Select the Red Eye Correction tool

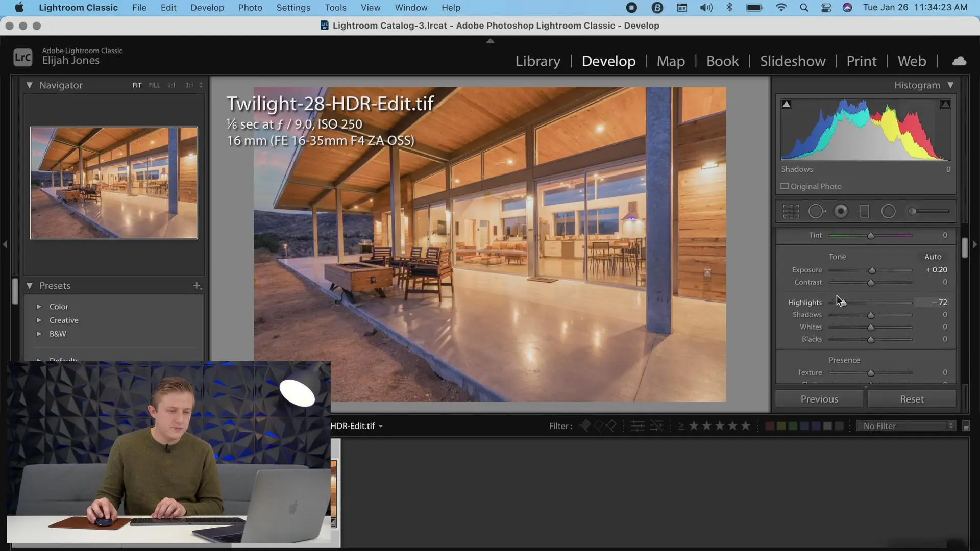pyautogui.click(x=841, y=211)
